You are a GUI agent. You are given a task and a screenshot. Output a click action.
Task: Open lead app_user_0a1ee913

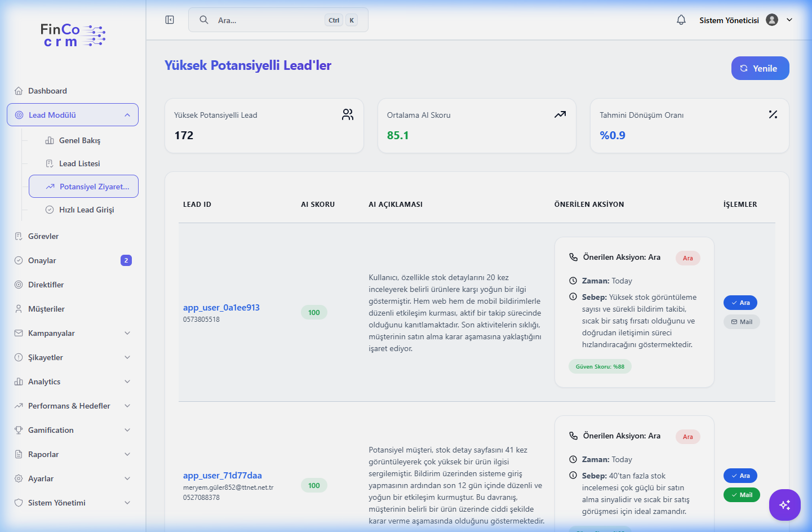221,308
